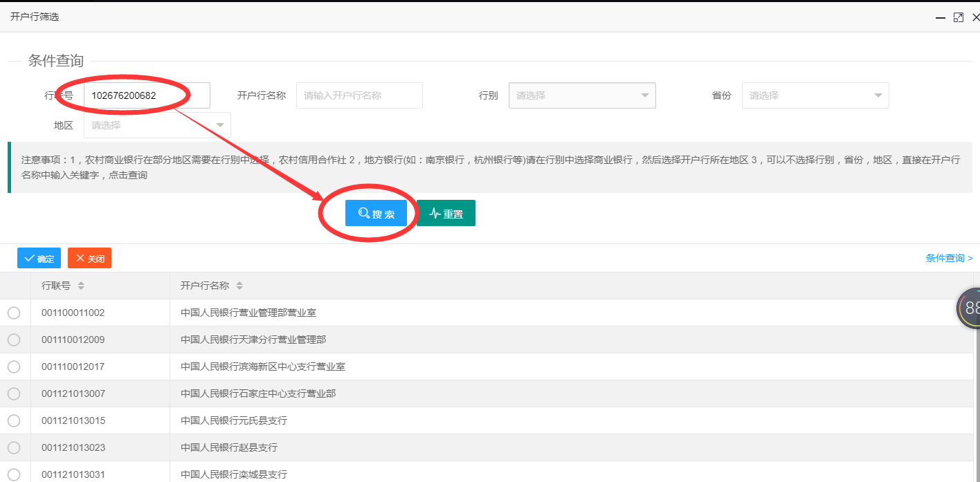The height and width of the screenshot is (482, 980).
Task: Sort by 行联号 column sort arrows
Action: (81, 286)
